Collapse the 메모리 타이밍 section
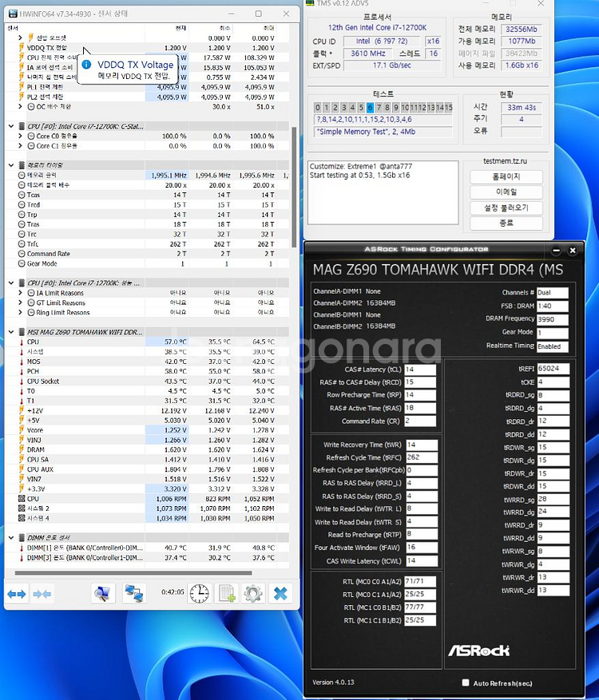 11,165
